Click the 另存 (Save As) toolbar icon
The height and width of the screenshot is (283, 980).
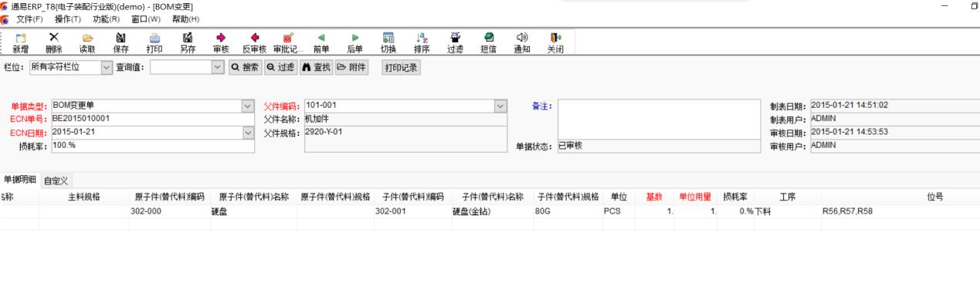tap(188, 42)
